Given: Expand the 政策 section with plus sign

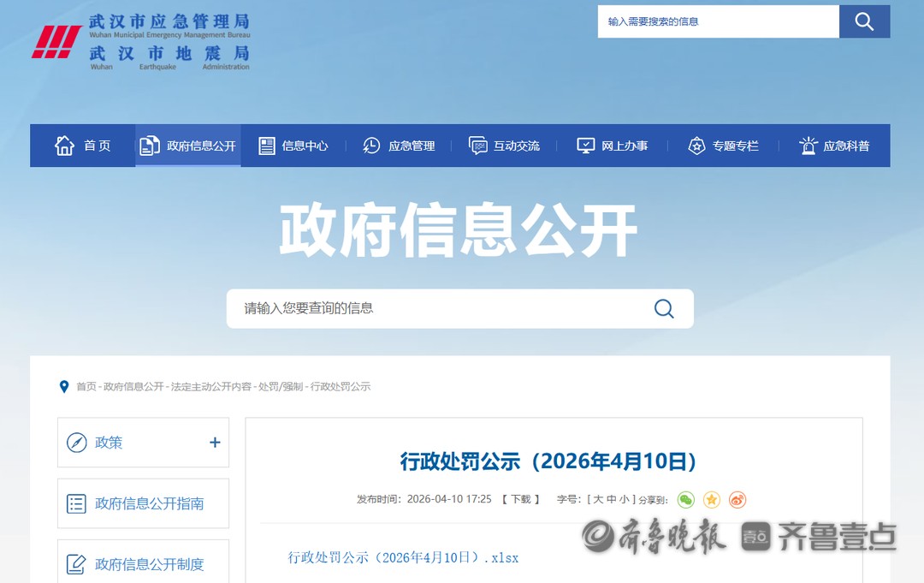Looking at the screenshot, I should (215, 443).
